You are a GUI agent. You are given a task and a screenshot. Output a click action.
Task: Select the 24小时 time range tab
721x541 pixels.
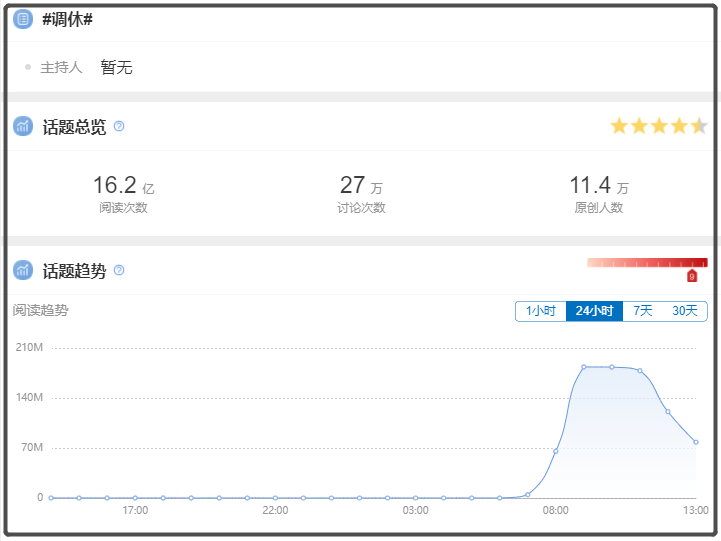[x=594, y=311]
